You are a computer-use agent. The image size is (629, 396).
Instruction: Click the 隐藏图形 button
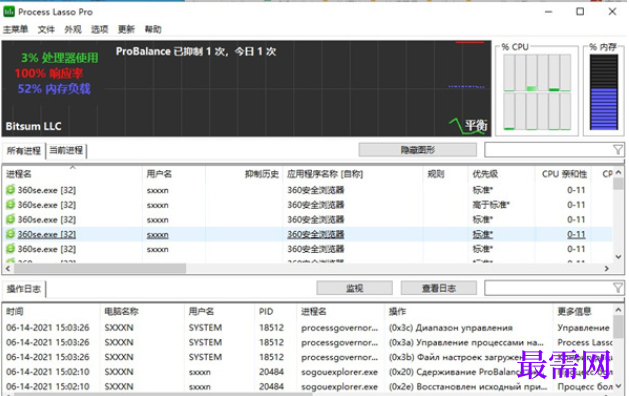418,150
